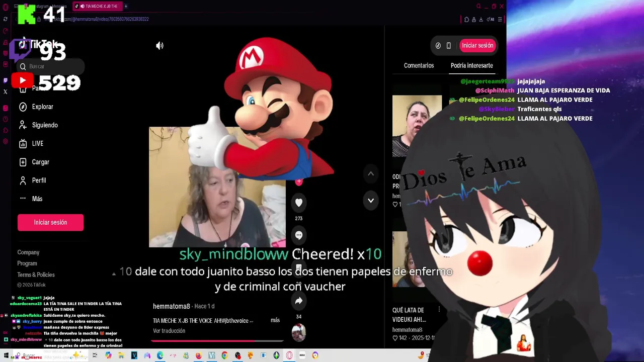Screen dimensions: 644x362
Task: Share the video with the arrow icon
Action: click(299, 301)
